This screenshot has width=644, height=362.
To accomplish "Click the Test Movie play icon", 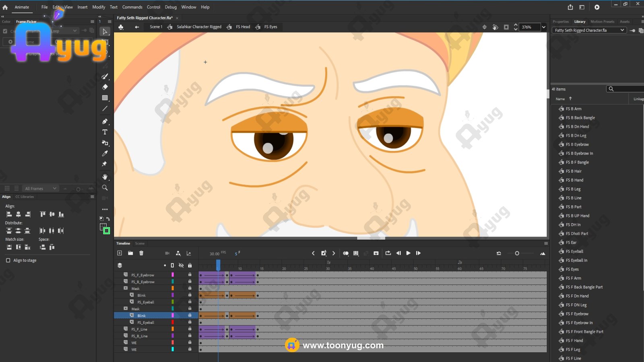I will tap(597, 7).
